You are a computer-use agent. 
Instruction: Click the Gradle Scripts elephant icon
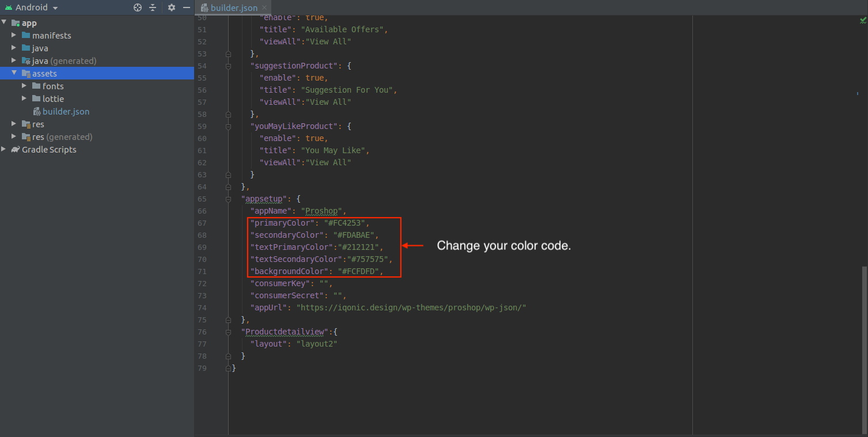point(16,149)
